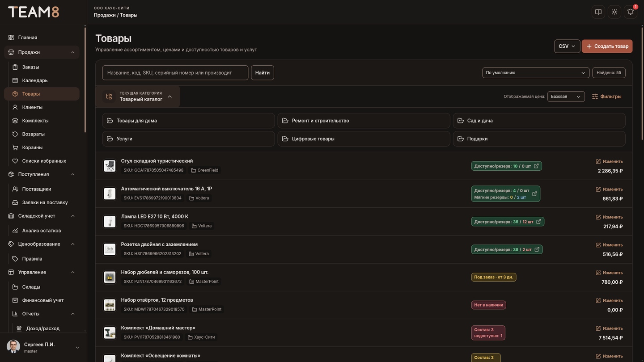This screenshot has width=644, height=362.
Task: Collapse the Поступления sidebar section
Action: (73, 174)
